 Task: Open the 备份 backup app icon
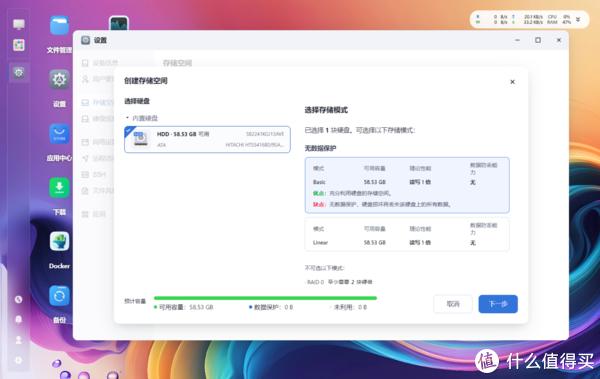pyautogui.click(x=59, y=296)
